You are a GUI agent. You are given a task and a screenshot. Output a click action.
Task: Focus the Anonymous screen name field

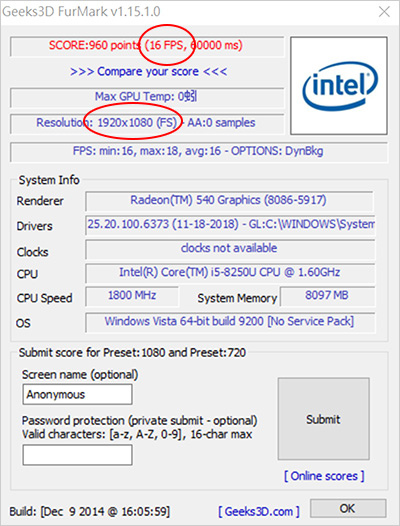tap(78, 394)
